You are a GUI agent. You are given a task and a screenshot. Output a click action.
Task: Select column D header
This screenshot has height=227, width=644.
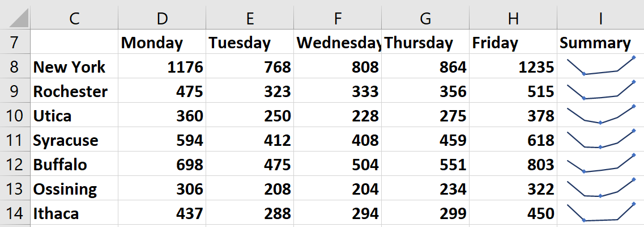click(162, 18)
